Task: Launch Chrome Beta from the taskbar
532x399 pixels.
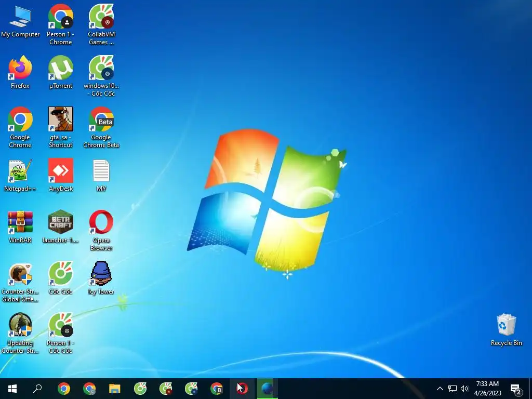Action: pos(217,389)
